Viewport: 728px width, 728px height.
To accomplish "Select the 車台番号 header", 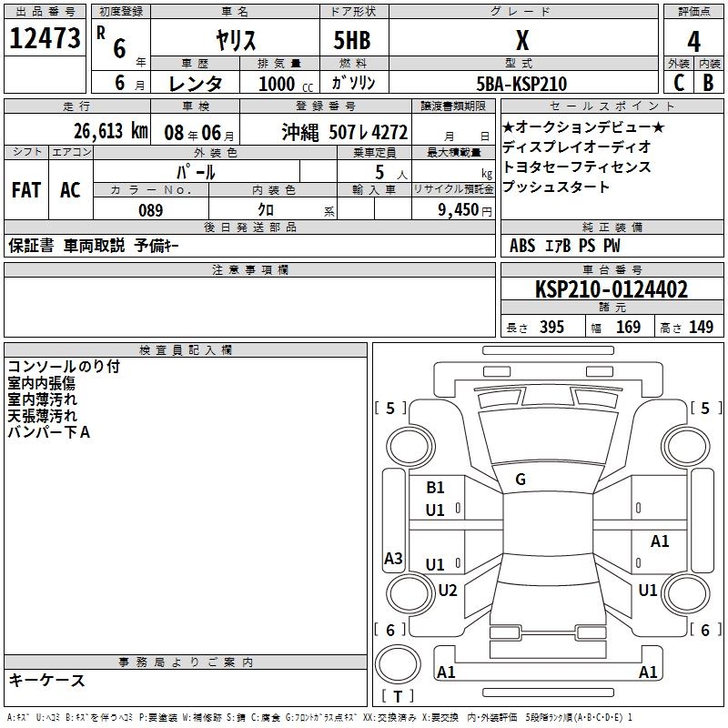I will 612,269.
